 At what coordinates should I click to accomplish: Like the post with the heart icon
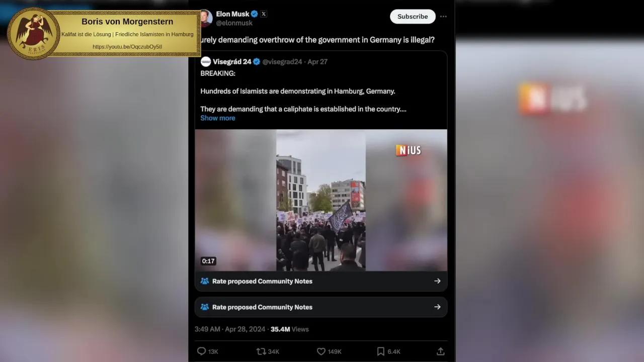(x=321, y=351)
